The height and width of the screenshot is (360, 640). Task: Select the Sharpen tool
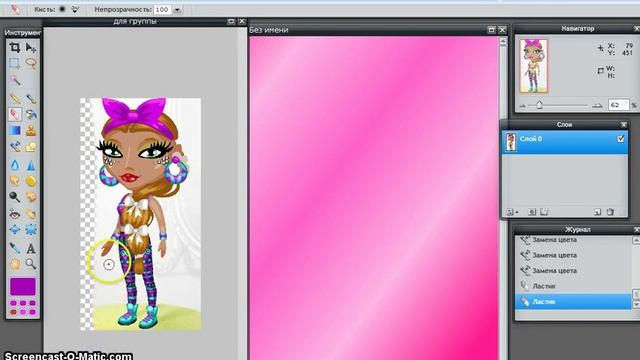point(31,165)
